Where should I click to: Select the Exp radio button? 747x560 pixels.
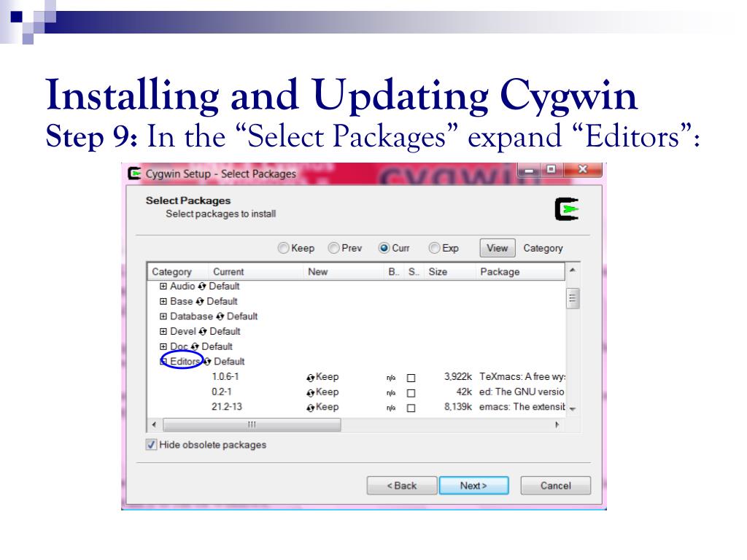(434, 248)
